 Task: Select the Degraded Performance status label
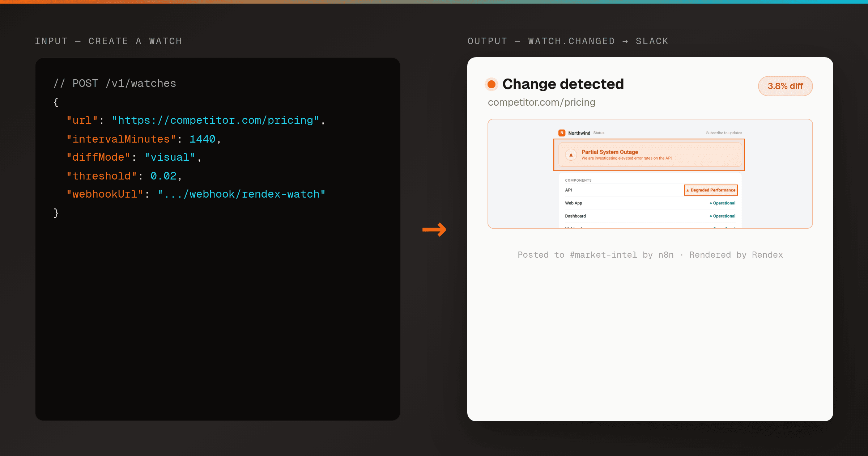click(x=711, y=190)
